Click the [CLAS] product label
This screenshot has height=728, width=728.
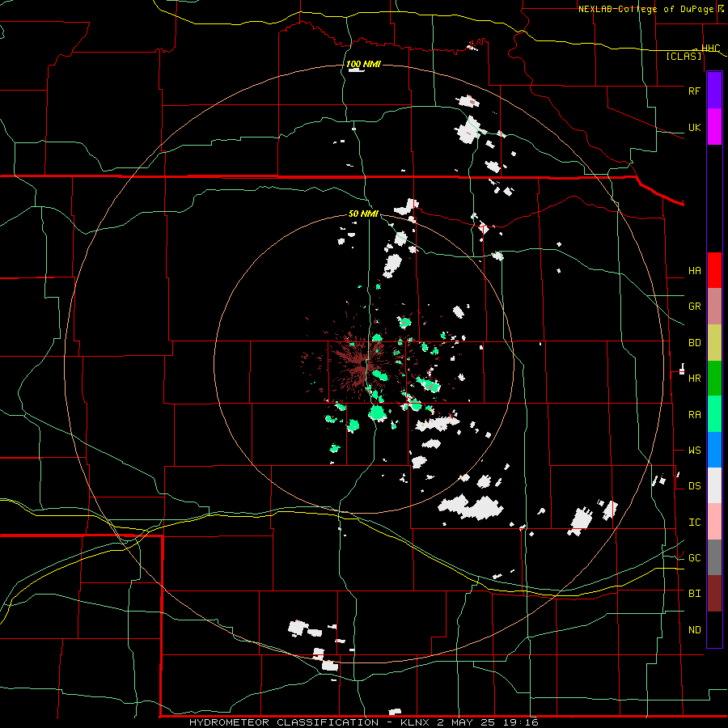(x=684, y=56)
